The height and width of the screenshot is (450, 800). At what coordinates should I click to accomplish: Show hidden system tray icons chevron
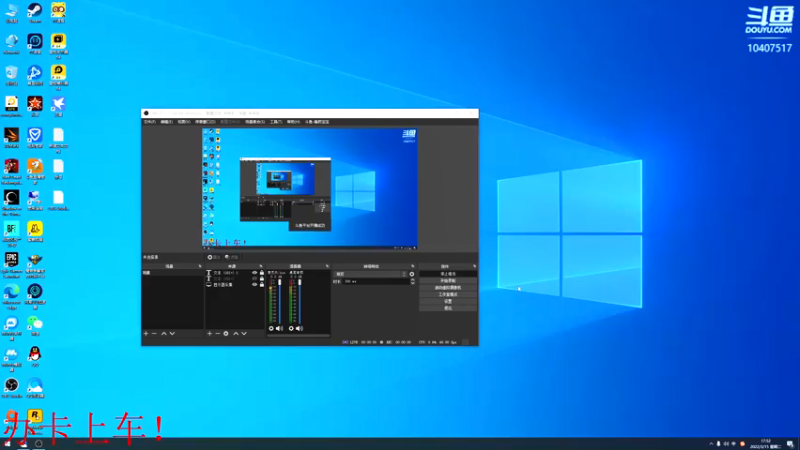click(711, 444)
